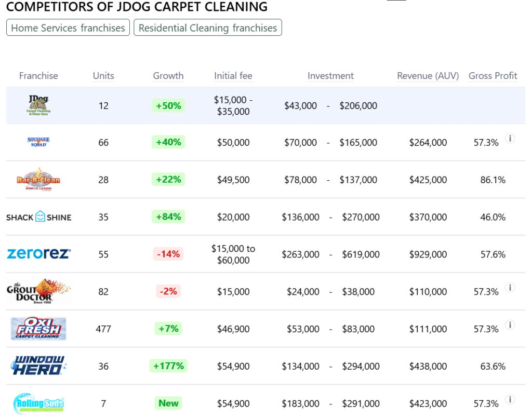Click the New growth badge for Rolling Suds
The image size is (532, 420).
coord(168,403)
